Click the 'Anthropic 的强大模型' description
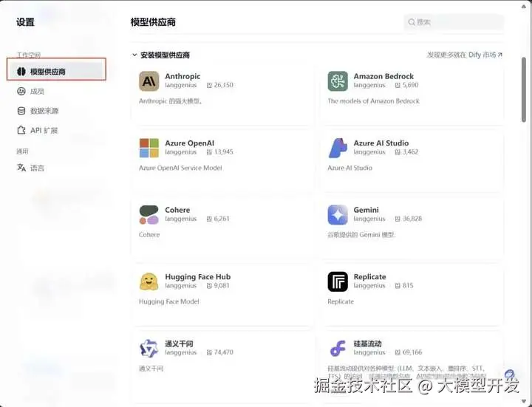This screenshot has width=532, height=407. click(x=171, y=101)
